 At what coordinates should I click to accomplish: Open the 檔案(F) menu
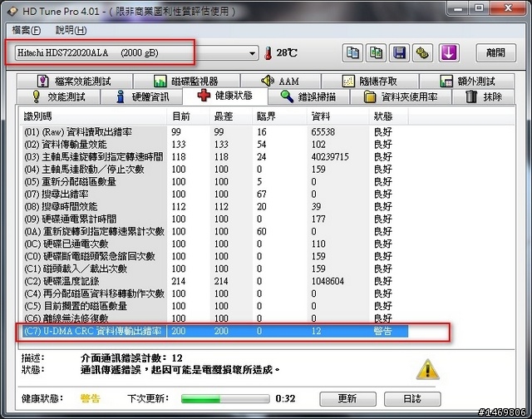[x=27, y=30]
